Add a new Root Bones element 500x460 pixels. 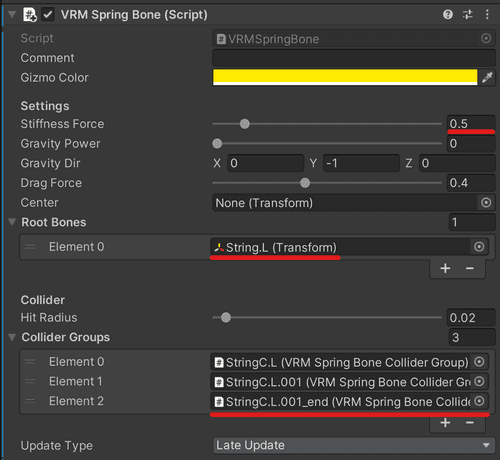[445, 268]
